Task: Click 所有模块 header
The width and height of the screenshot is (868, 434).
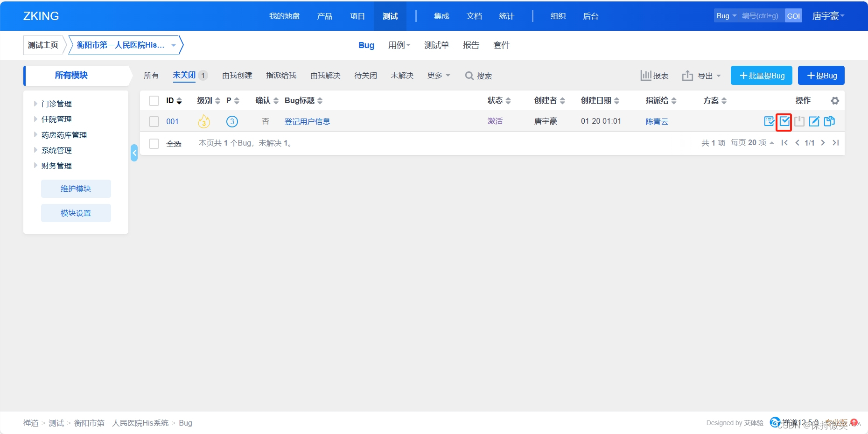Action: coord(71,76)
